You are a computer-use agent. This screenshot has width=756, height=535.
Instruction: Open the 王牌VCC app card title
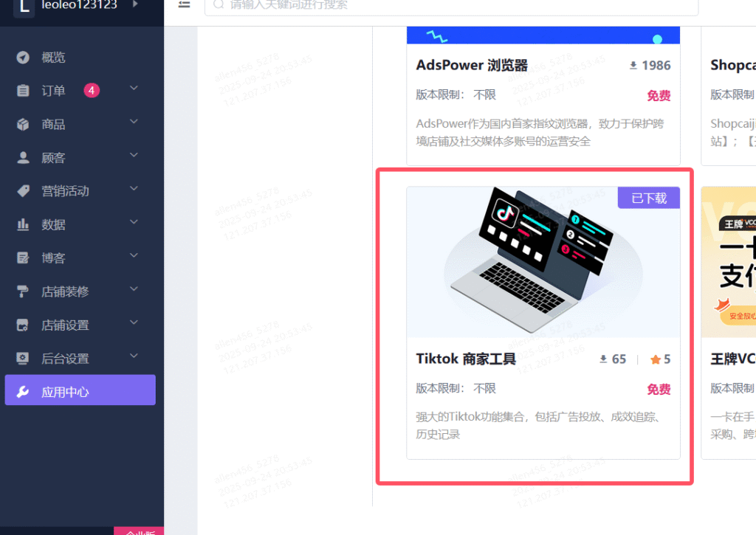point(733,359)
